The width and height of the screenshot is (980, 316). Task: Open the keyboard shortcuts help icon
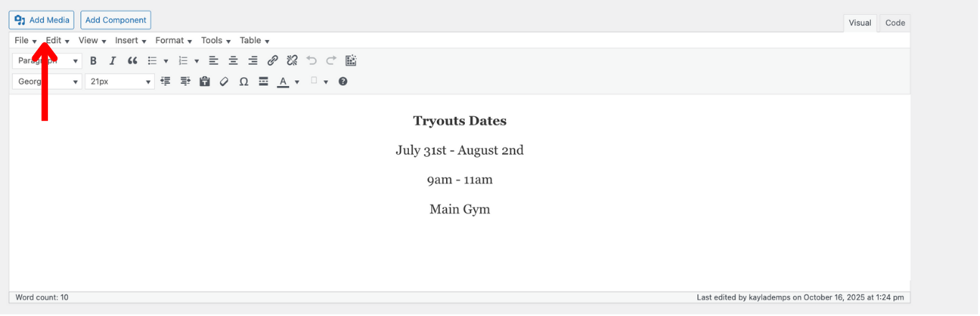coord(343,82)
